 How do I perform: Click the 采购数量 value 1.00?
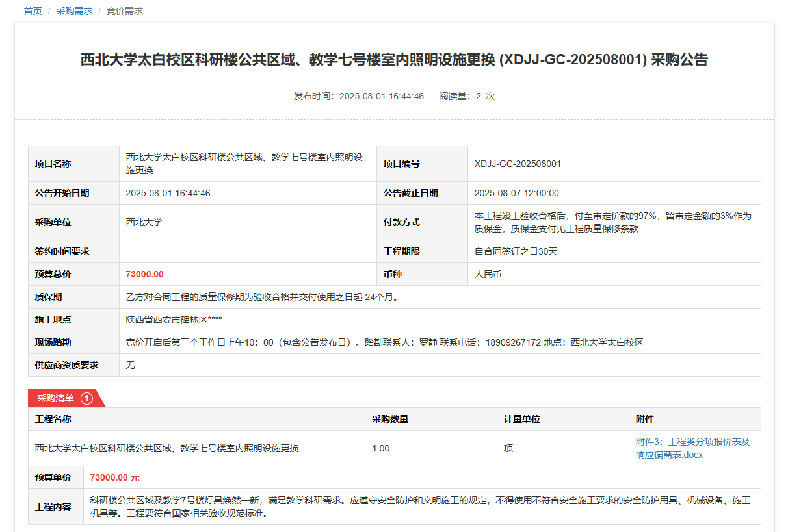pos(380,448)
